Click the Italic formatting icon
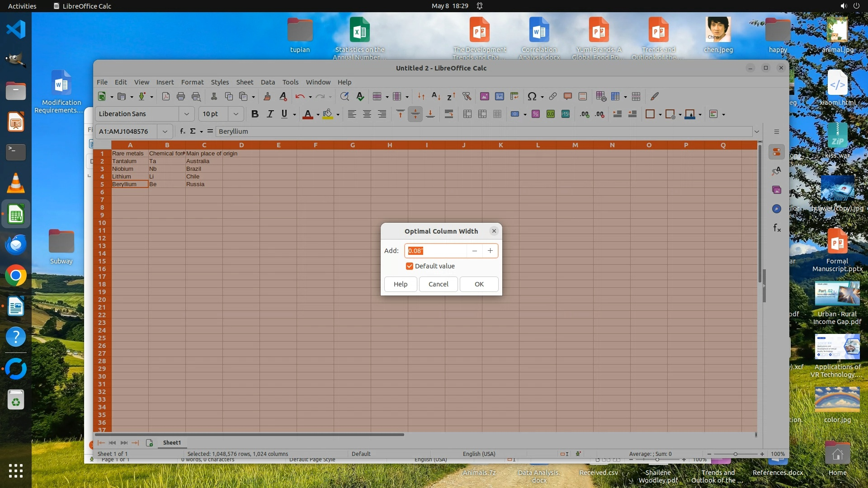The height and width of the screenshot is (488, 868). click(x=270, y=114)
